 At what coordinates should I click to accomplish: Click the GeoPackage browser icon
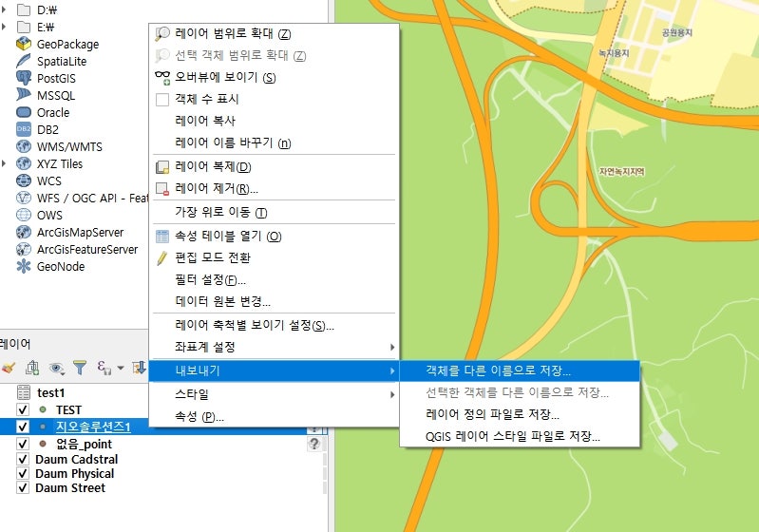[23, 44]
